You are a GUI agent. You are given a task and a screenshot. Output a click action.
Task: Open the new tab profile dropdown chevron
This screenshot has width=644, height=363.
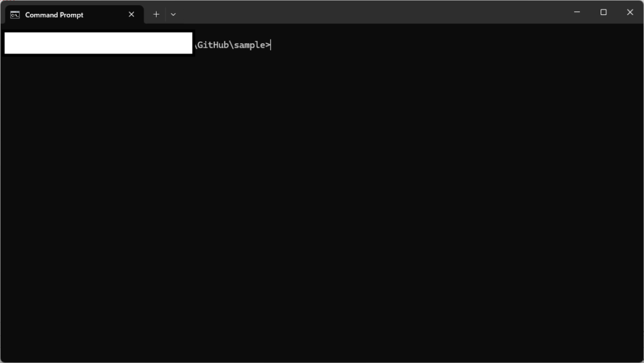[x=173, y=14]
